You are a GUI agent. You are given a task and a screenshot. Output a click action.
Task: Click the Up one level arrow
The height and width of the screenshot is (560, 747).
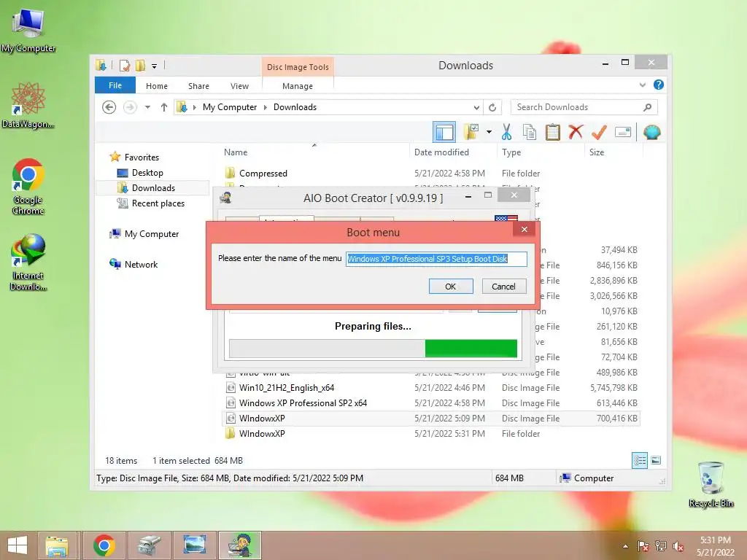tap(164, 107)
